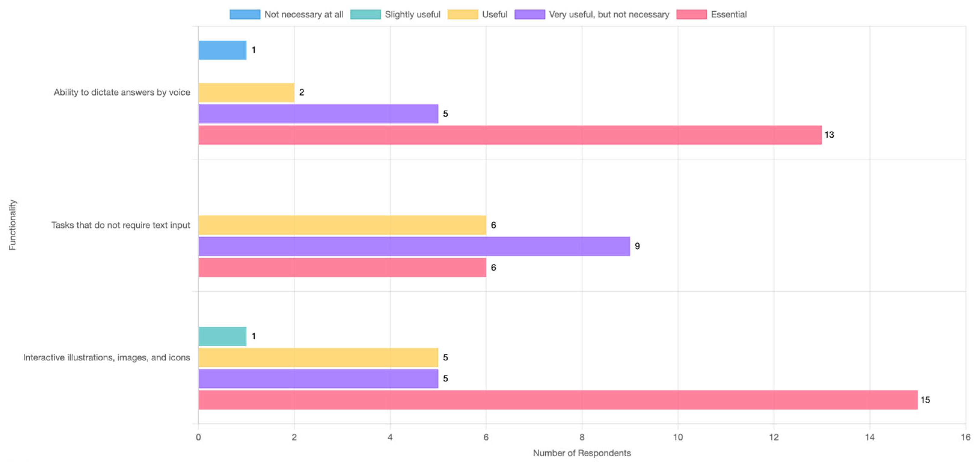Click the 'Ability to dictate answers by voice' label
The height and width of the screenshot is (467, 980).
coord(122,93)
